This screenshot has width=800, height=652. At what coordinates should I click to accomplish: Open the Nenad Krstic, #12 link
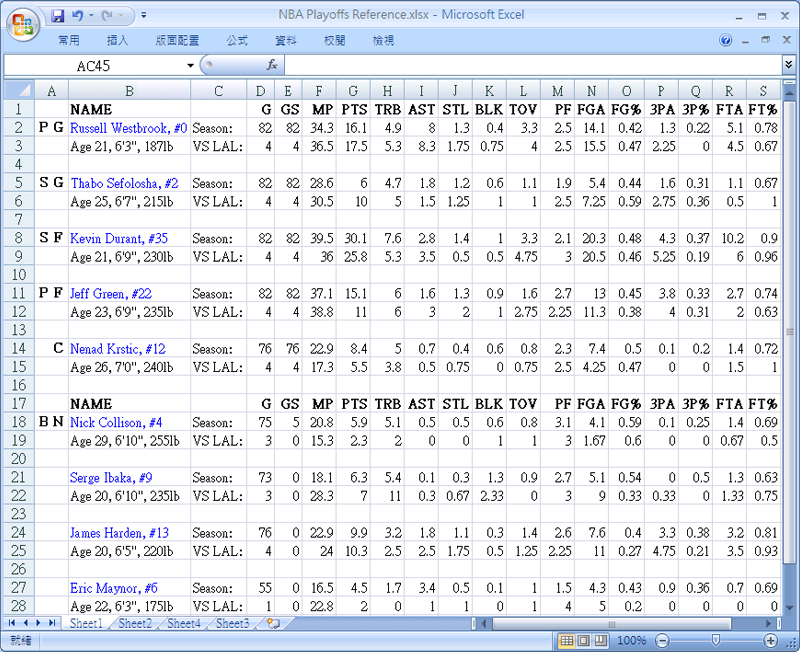pos(118,348)
